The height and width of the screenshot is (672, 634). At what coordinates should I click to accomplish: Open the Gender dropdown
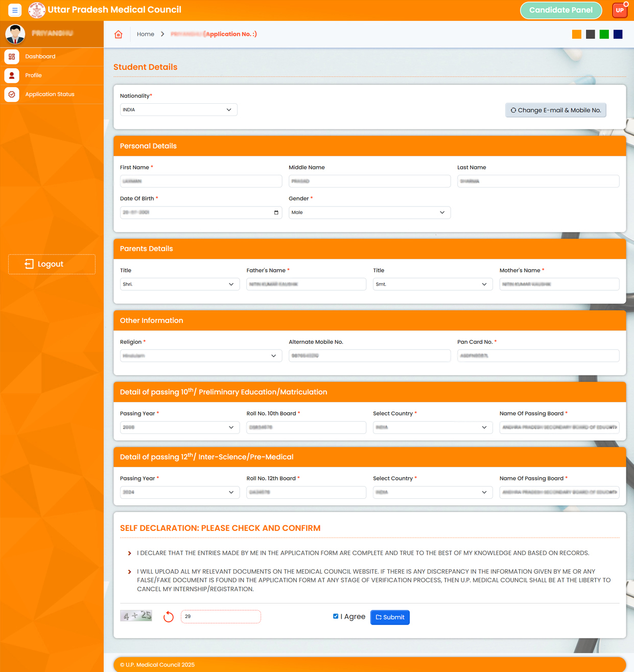click(369, 213)
